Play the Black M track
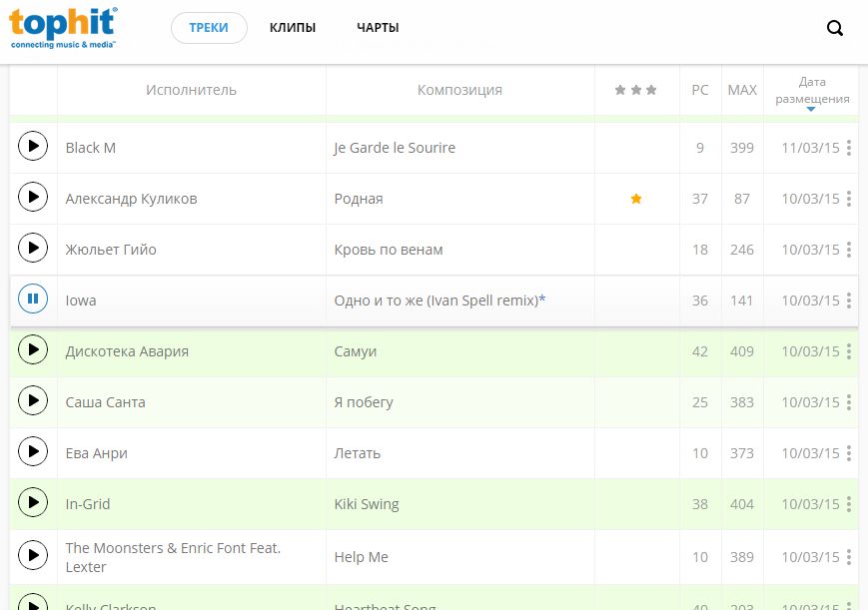The width and height of the screenshot is (868, 610). [x=33, y=147]
